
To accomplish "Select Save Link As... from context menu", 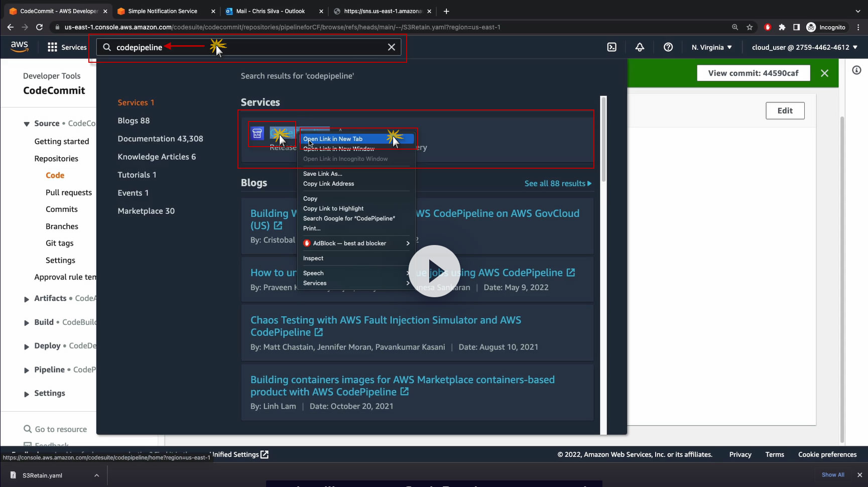I will tap(357, 174).
